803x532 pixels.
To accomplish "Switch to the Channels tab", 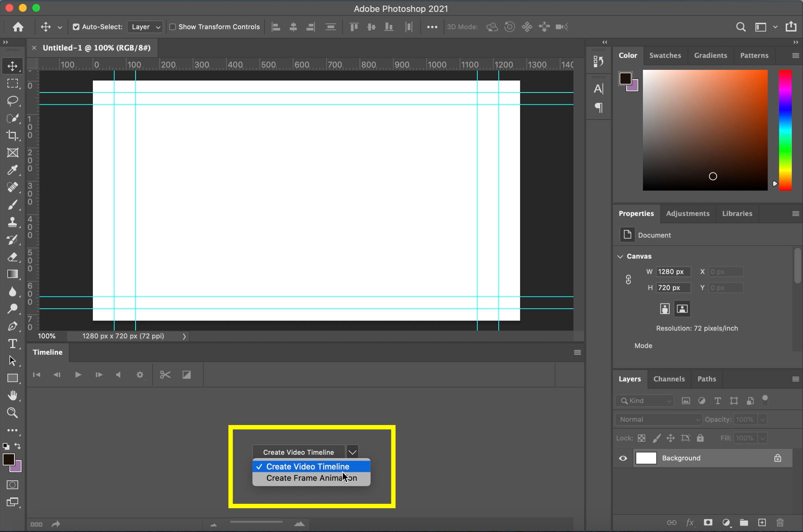I will coord(669,379).
